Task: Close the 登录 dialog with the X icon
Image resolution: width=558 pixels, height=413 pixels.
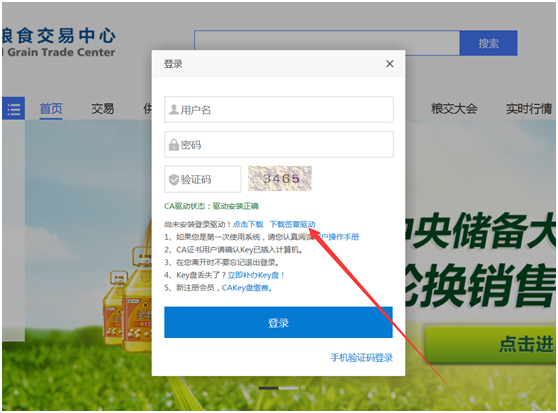Action: (x=390, y=64)
